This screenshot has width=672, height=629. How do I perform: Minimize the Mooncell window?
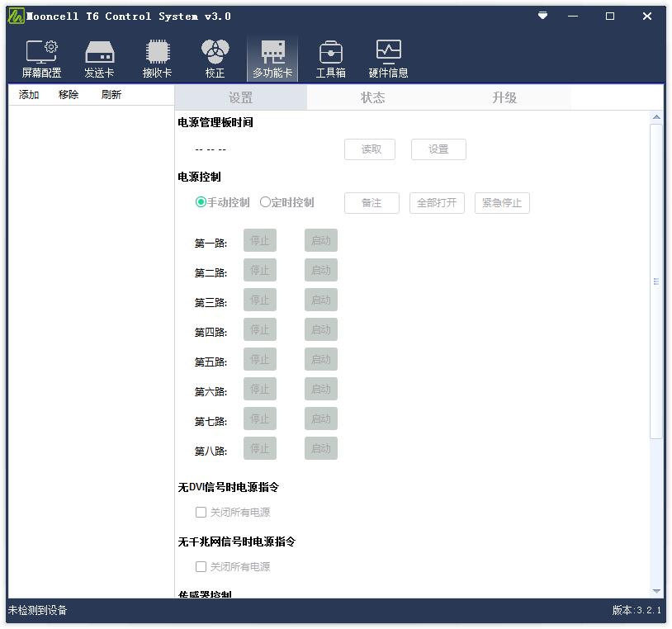573,17
